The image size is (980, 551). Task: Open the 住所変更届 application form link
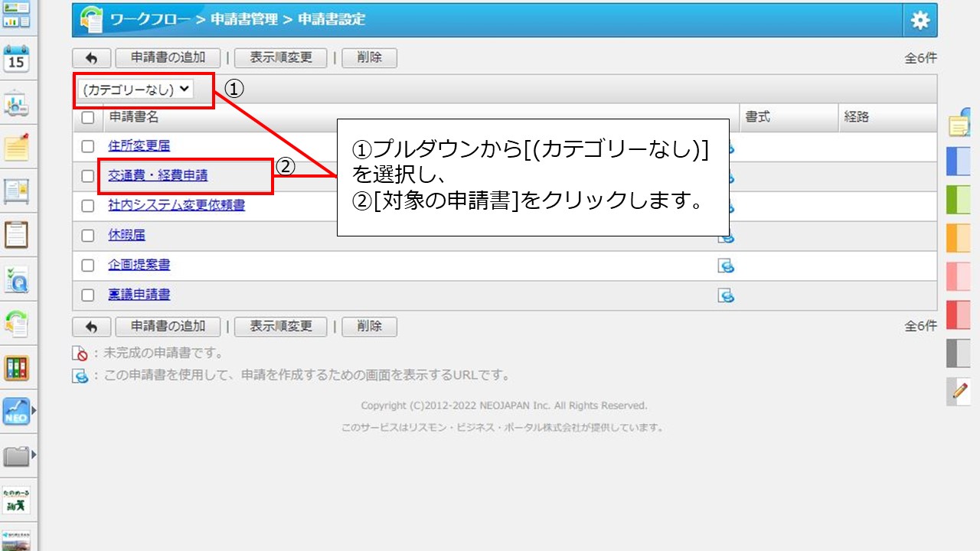[139, 146]
